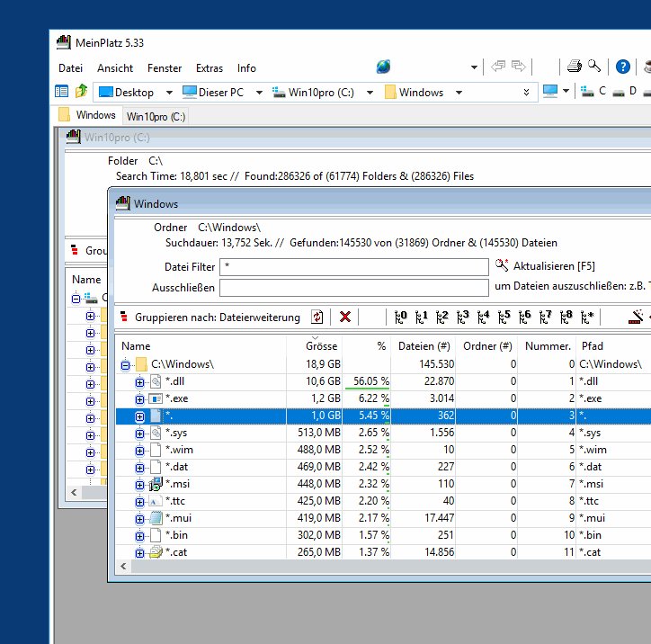Sort by % column header
The width and height of the screenshot is (651, 644).
coord(367,346)
